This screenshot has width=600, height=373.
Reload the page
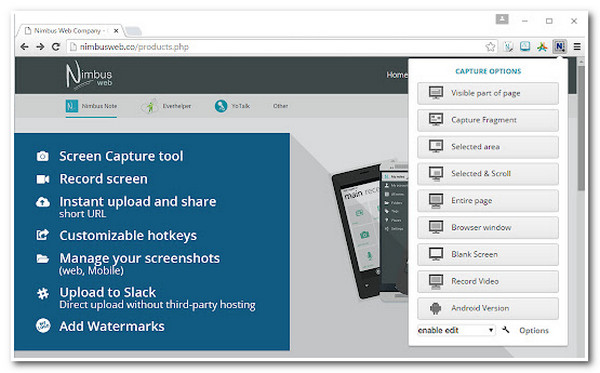[56, 47]
